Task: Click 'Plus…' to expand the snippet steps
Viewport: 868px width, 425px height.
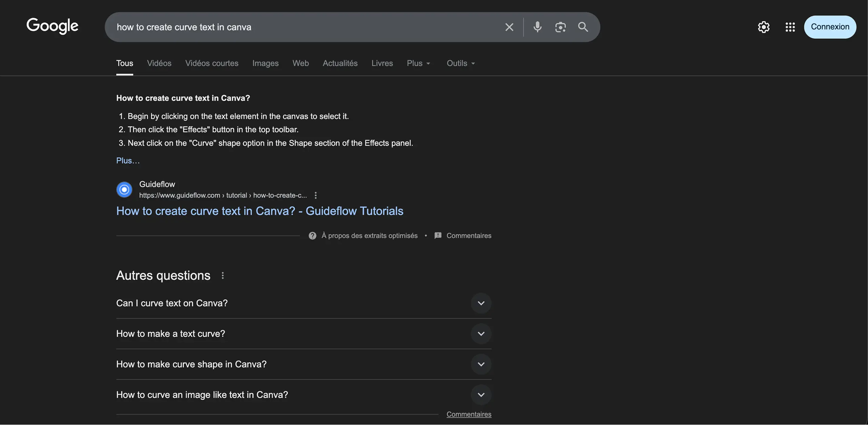Action: pos(128,160)
